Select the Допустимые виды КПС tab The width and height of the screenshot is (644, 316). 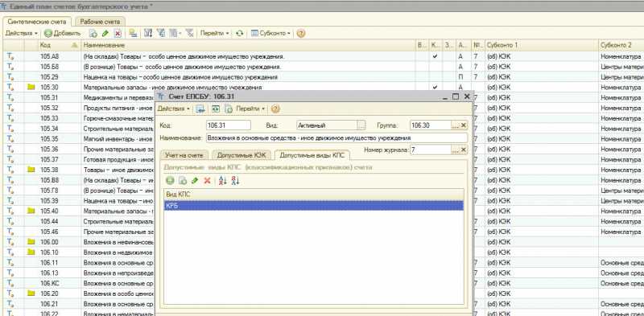point(312,155)
